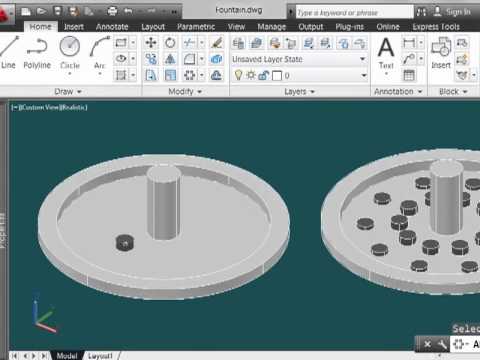This screenshot has width=480, height=360.
Task: Open the command line customize wrench
Action: 442,344
